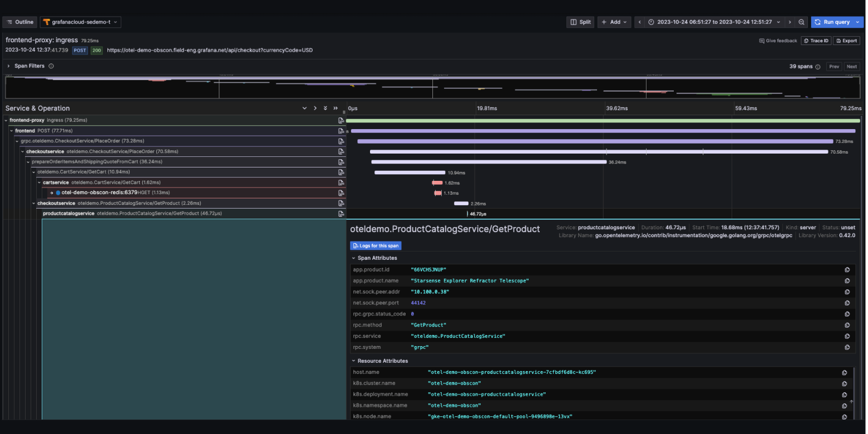Expand one span level with single chevron icon

(315, 108)
